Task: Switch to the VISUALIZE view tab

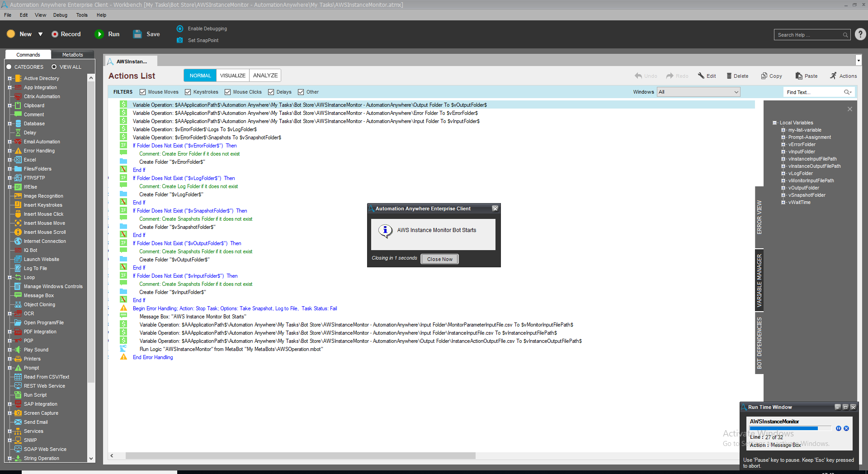Action: (x=233, y=76)
